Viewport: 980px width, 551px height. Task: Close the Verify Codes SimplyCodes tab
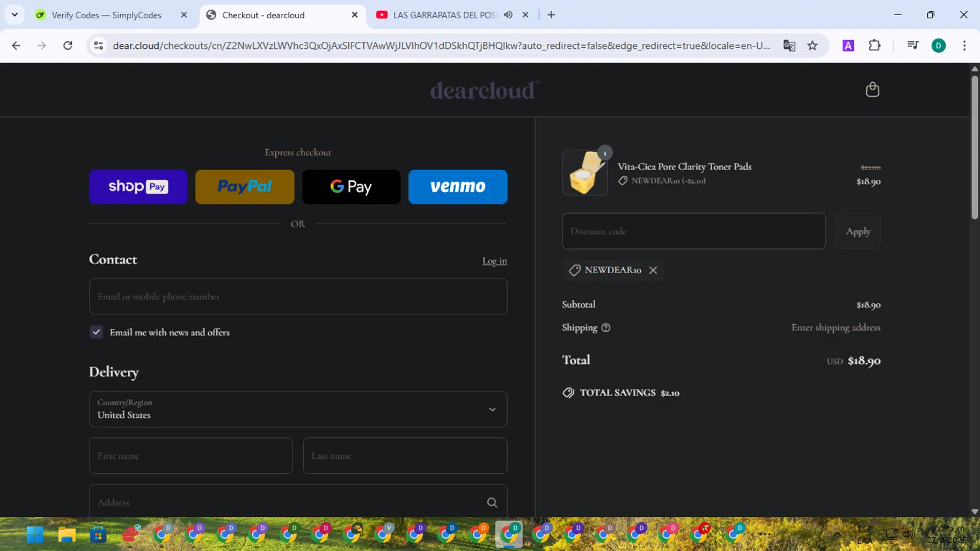[x=184, y=15]
